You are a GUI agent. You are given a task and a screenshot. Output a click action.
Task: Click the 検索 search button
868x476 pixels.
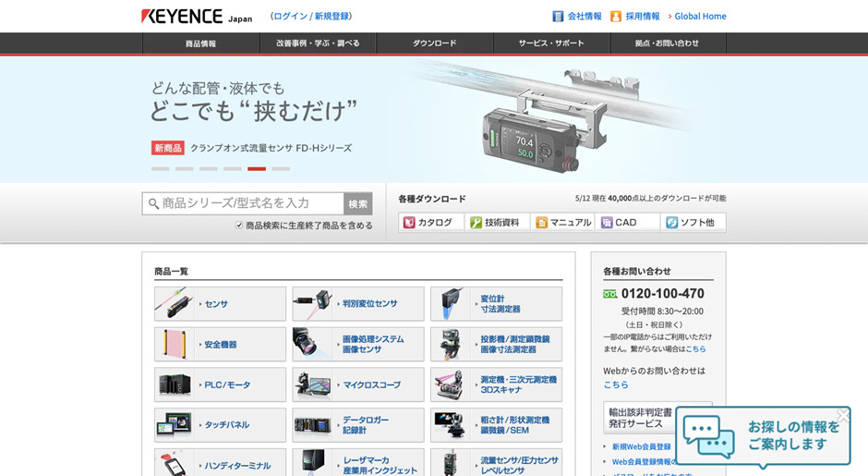pos(358,204)
